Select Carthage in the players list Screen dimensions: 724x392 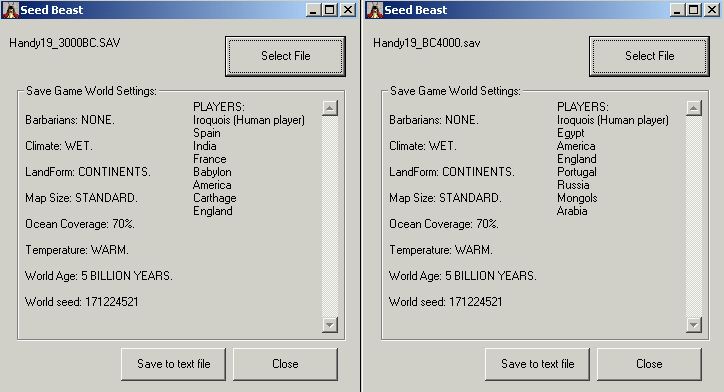click(x=215, y=198)
